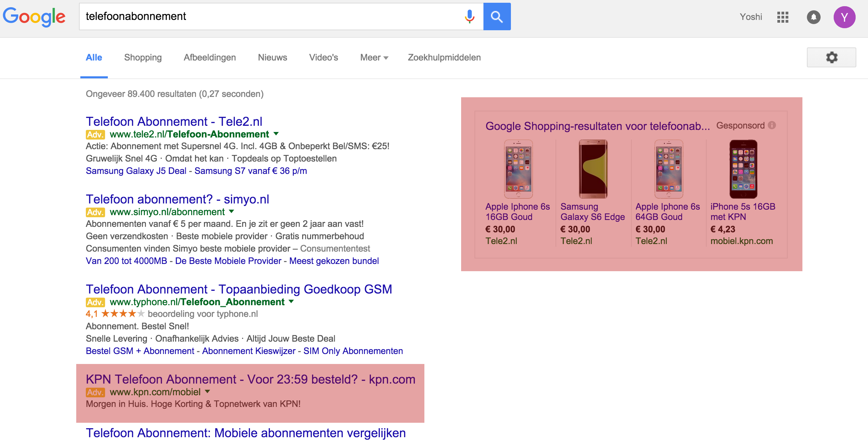Screen dimensions: 868x442
Task: Open iPhone 5s 16GB met KPN title
Action: coord(743,212)
